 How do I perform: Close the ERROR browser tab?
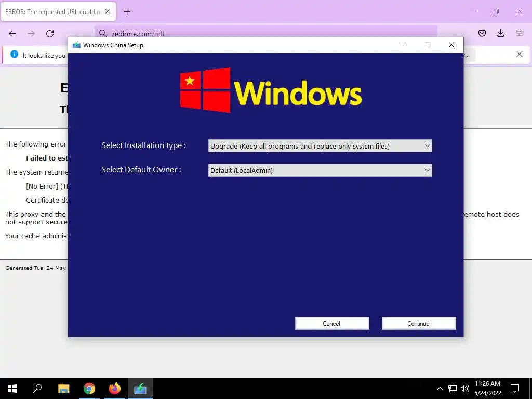107,11
